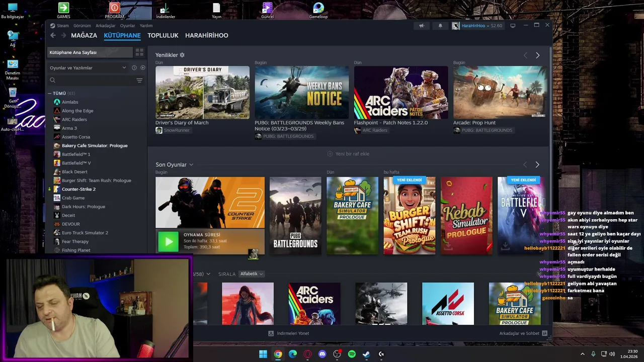The width and height of the screenshot is (644, 362).
Task: Open Friends and Chat icon
Action: tap(544, 333)
